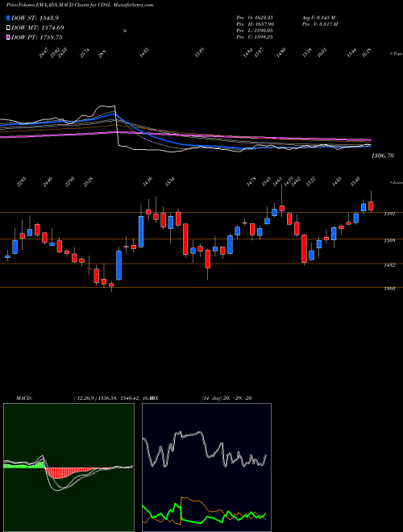Click the ADX (14 day) 20, +29, -20 values
The image size is (403, 532).
click(226, 398)
